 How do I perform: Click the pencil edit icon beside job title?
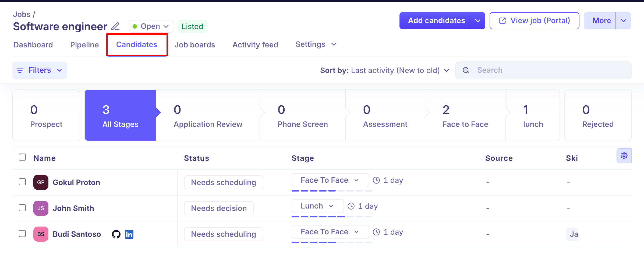115,26
